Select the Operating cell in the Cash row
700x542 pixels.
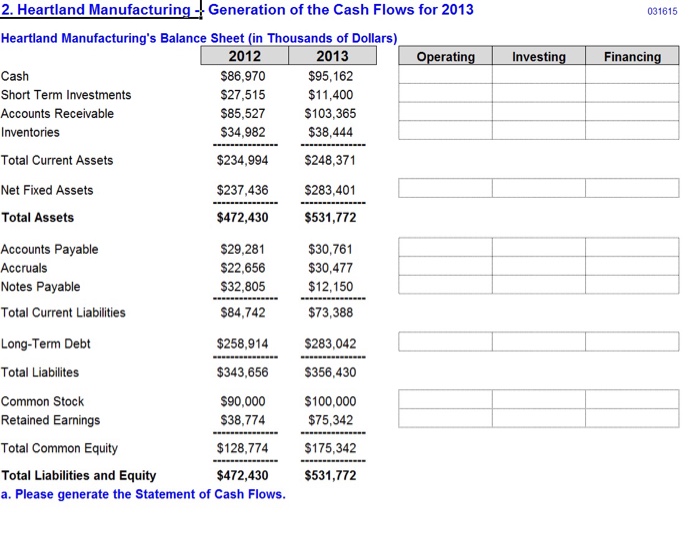pyautogui.click(x=445, y=76)
